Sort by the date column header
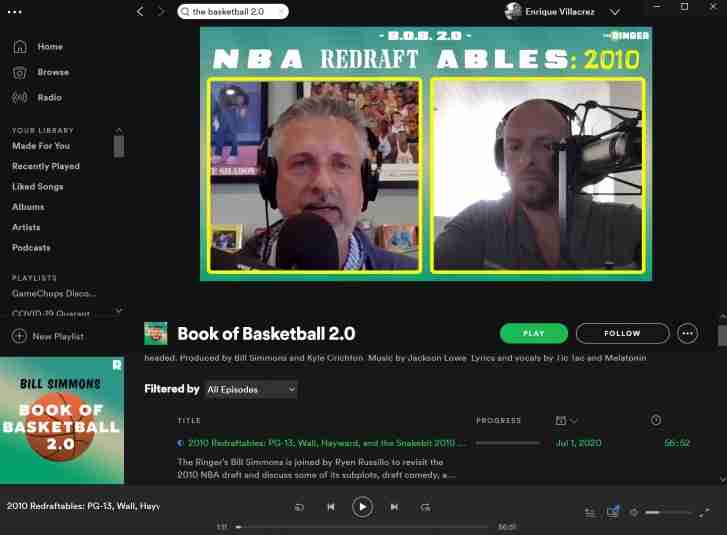727x535 pixels. [566, 420]
